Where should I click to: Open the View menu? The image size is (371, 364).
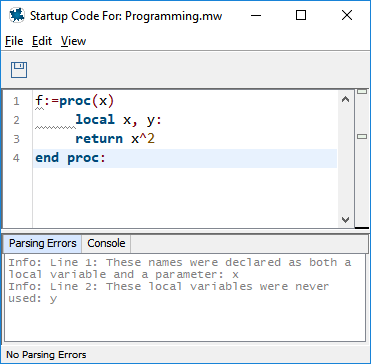pos(73,41)
